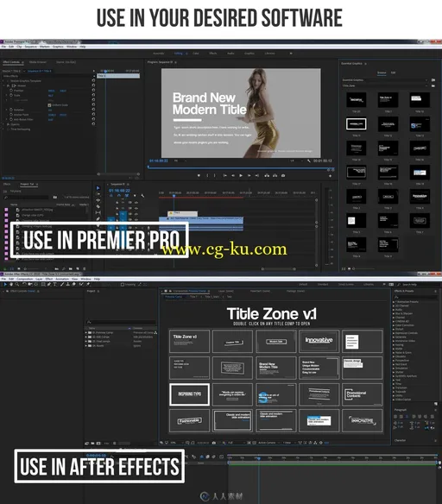
Task: Click the Step Forward button in Program monitor
Action: coord(249,175)
